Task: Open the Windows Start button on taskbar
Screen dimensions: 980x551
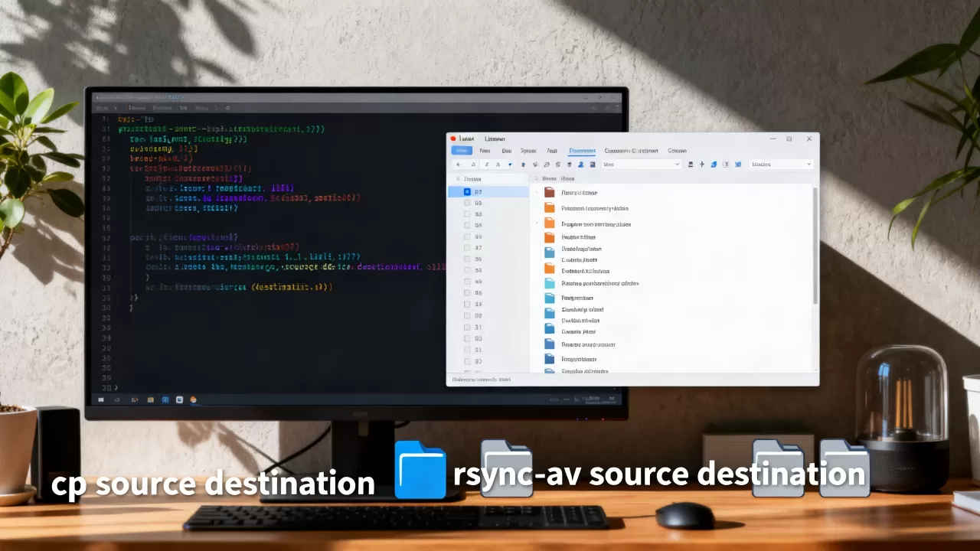Action: (x=101, y=399)
